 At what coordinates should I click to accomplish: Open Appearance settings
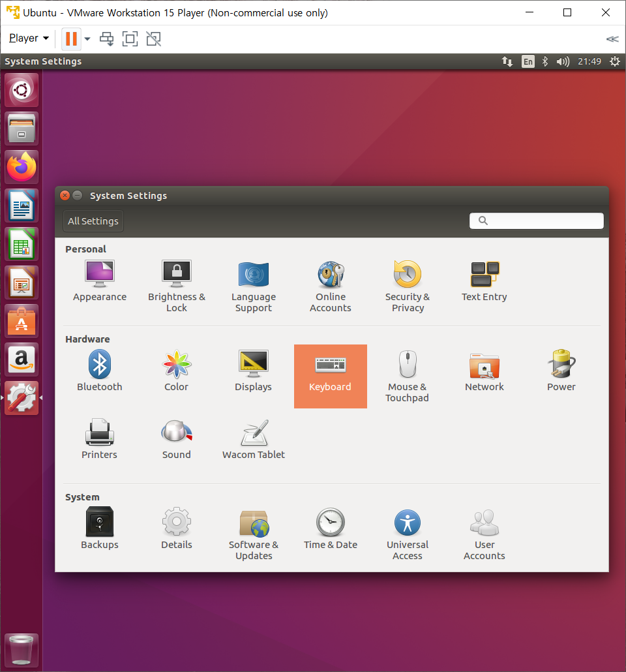point(99,281)
